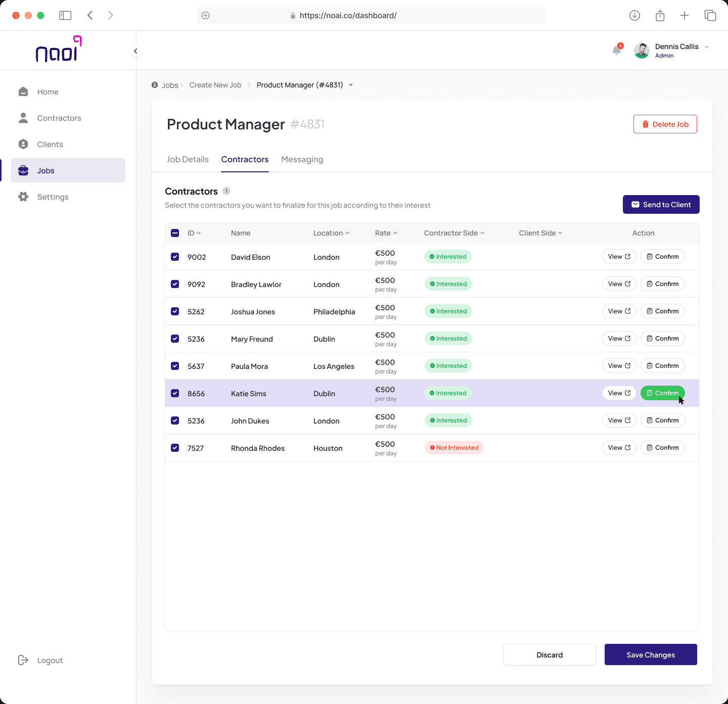Click the noai logo
The width and height of the screenshot is (728, 704).
point(59,49)
